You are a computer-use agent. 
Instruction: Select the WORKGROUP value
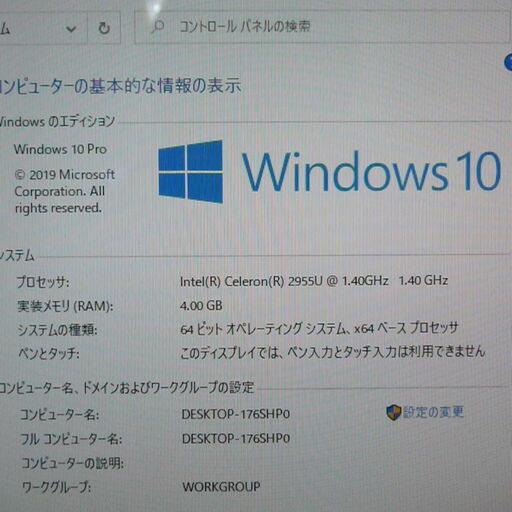[221, 487]
